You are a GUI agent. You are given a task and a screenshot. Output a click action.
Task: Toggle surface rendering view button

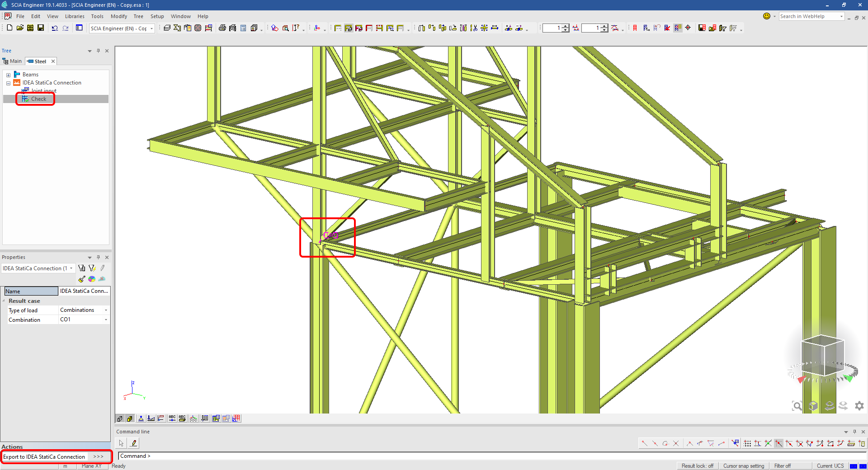[130, 418]
